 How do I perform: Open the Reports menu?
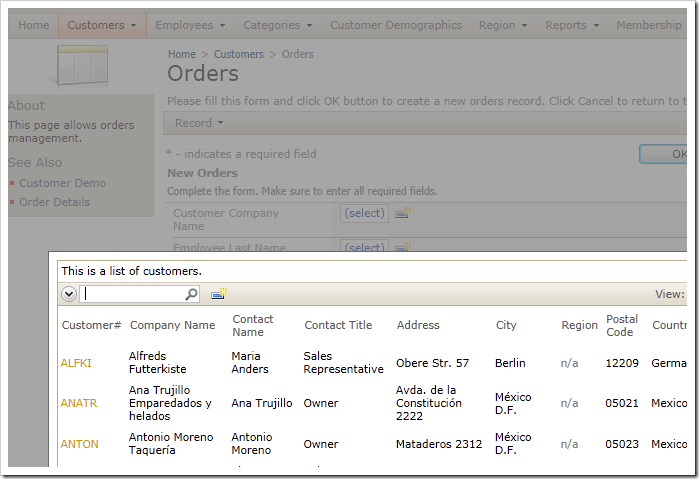(572, 25)
